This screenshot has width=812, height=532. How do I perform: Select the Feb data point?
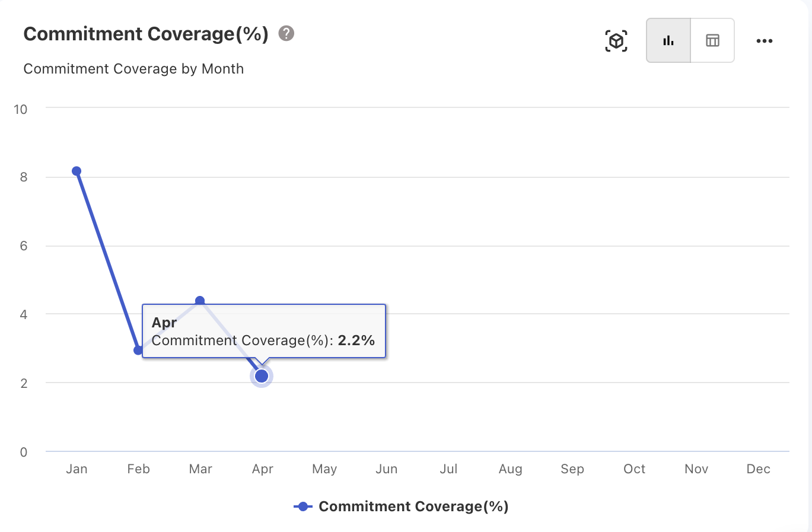[138, 351]
